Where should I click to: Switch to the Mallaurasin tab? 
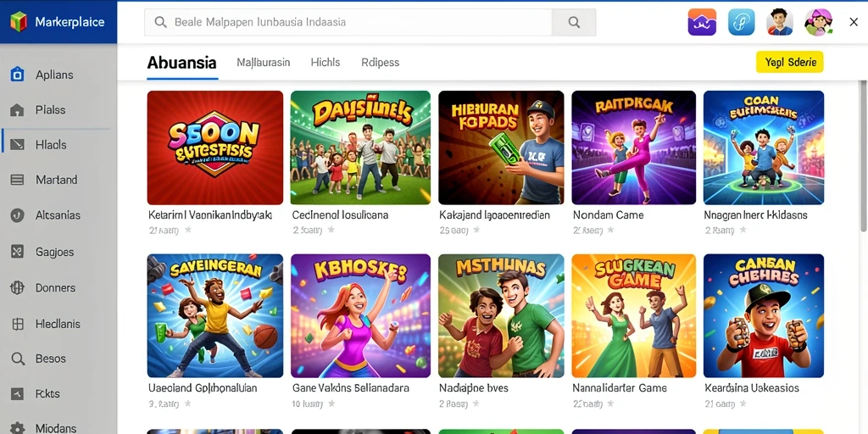(x=263, y=63)
